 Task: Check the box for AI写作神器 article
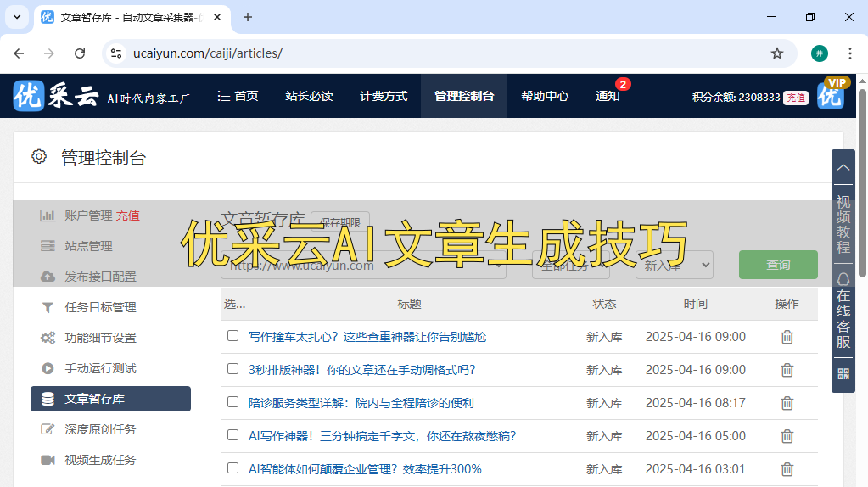[233, 435]
